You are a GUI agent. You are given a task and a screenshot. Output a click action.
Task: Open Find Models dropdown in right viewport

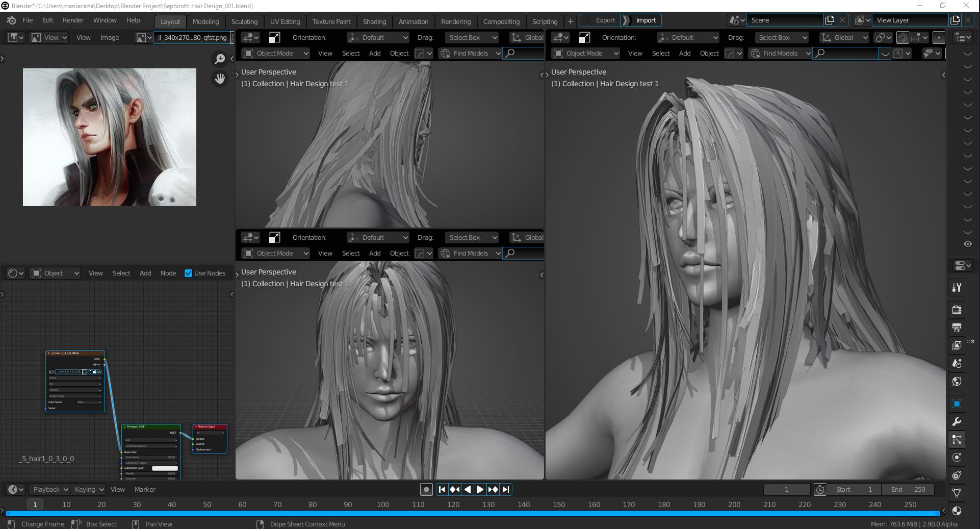pos(780,54)
